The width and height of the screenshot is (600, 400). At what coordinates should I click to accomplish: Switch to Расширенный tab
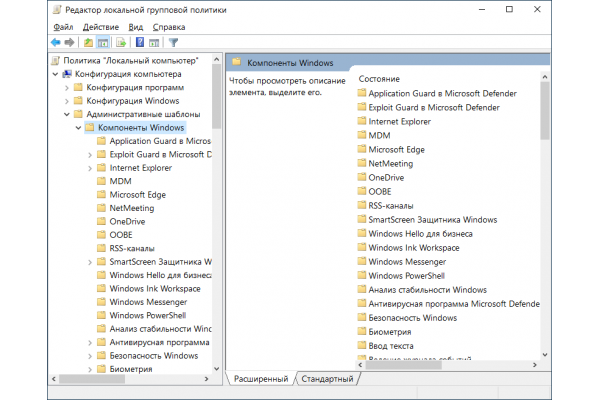[261, 379]
